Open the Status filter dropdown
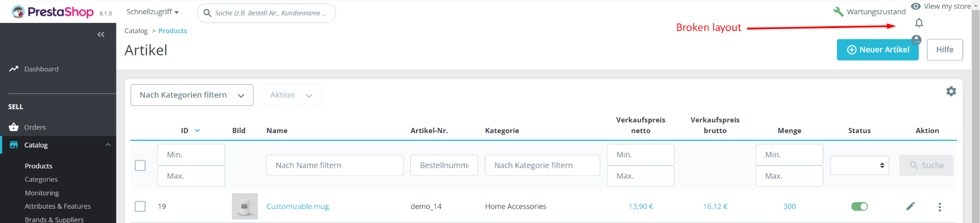Screen dimensions: 980x223 [x=859, y=165]
